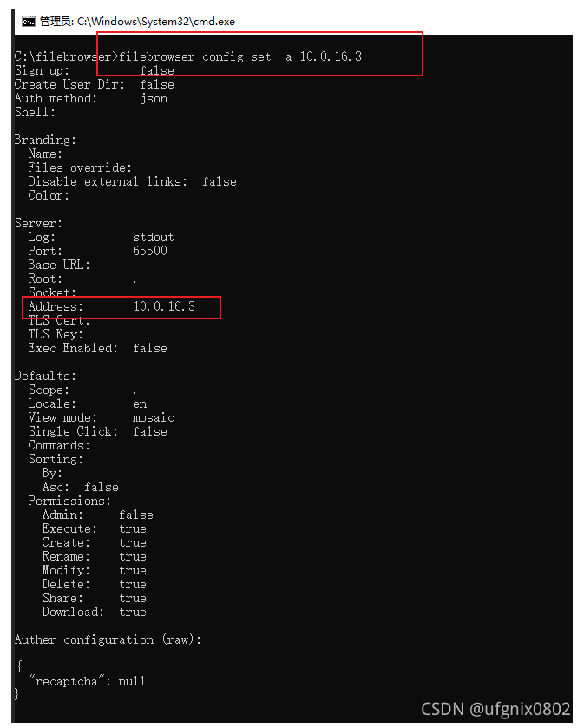
Task: Click the "recaptcha": null text
Action: point(87,681)
